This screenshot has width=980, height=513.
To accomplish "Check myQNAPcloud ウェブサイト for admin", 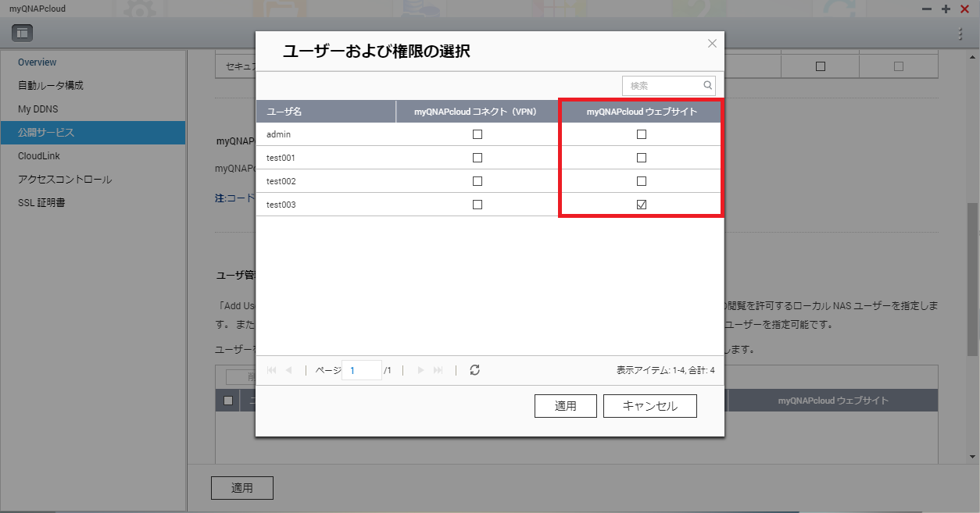I will coord(642,134).
